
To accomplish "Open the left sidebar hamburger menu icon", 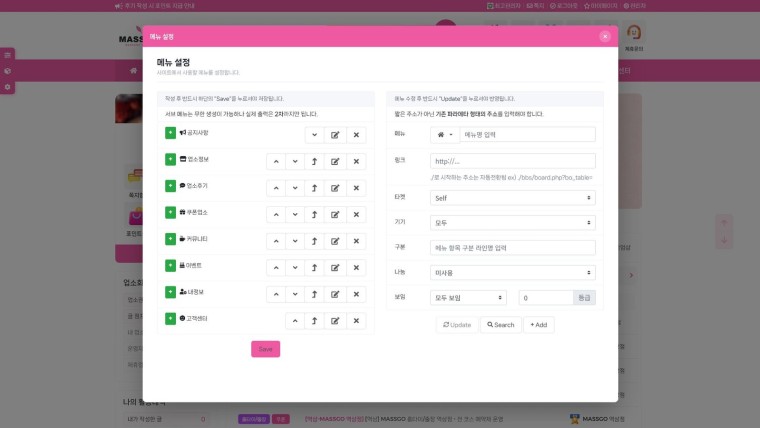I will [x=7, y=55].
